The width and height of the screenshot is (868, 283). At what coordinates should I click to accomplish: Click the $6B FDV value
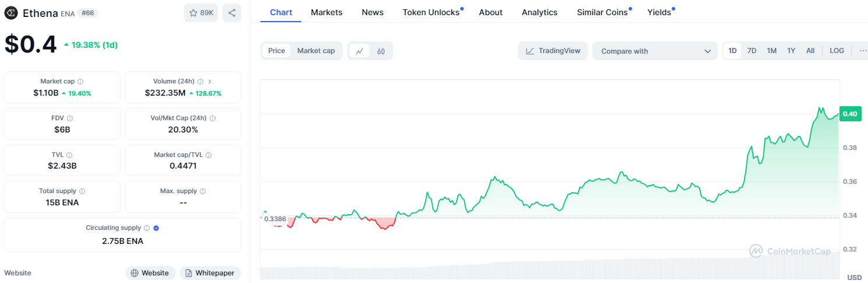(x=62, y=130)
